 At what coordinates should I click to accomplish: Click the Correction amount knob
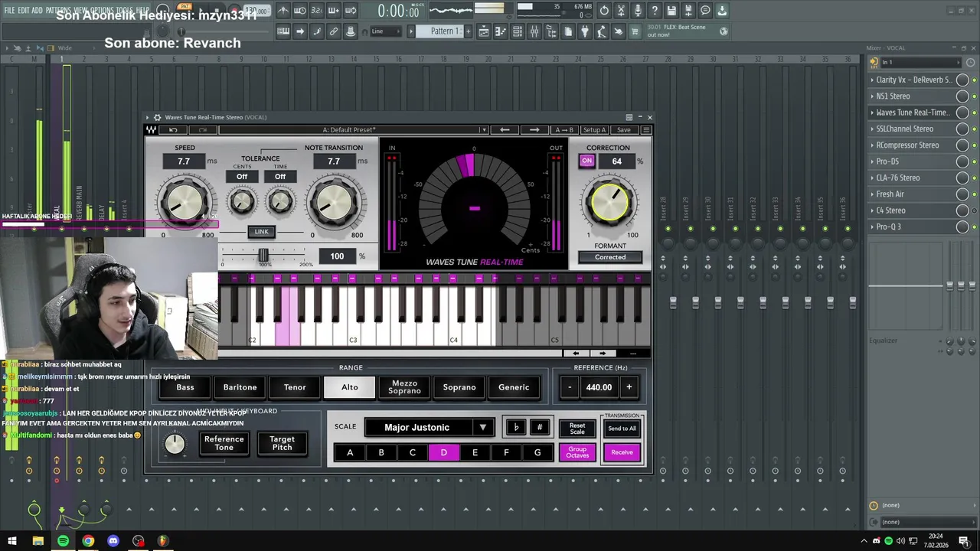pyautogui.click(x=610, y=202)
